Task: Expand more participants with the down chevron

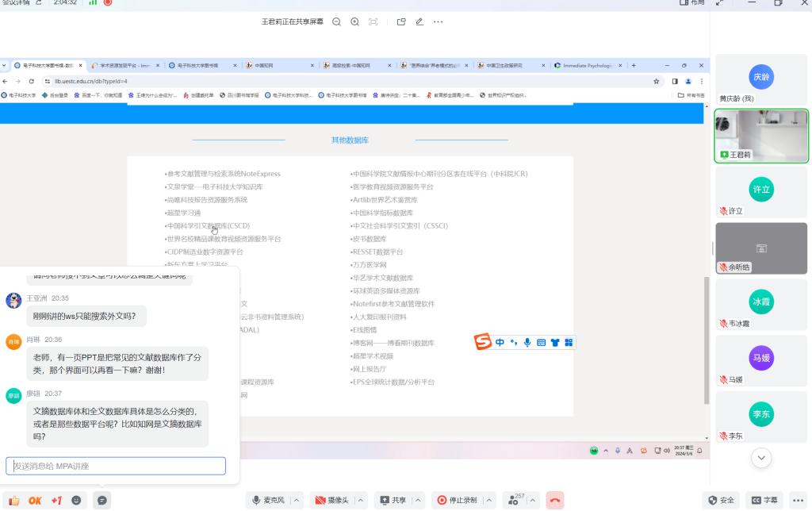Action: pyautogui.click(x=761, y=457)
